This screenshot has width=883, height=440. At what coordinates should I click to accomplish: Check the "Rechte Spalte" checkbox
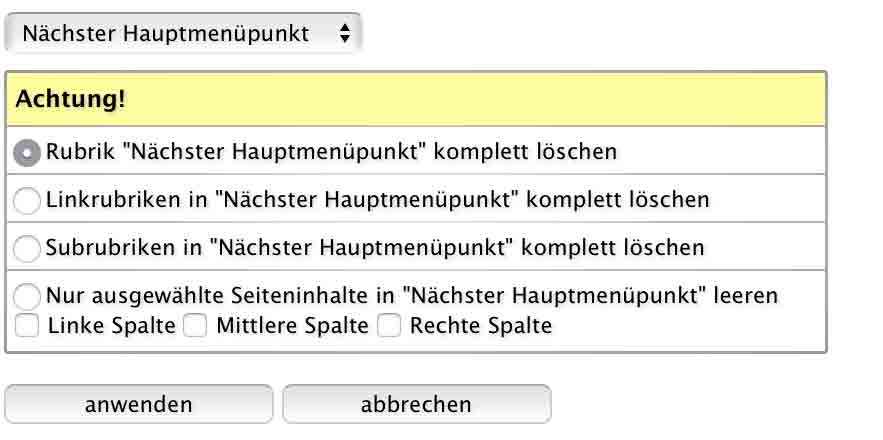[x=389, y=326]
